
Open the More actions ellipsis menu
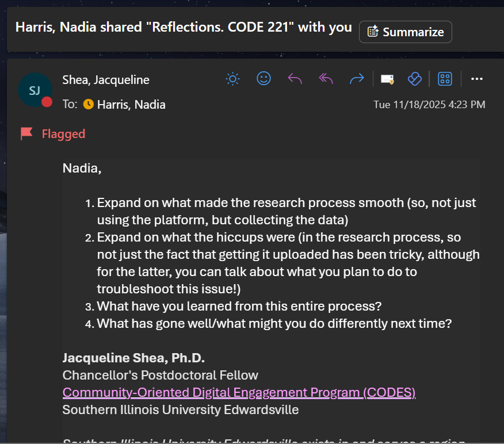coord(476,79)
